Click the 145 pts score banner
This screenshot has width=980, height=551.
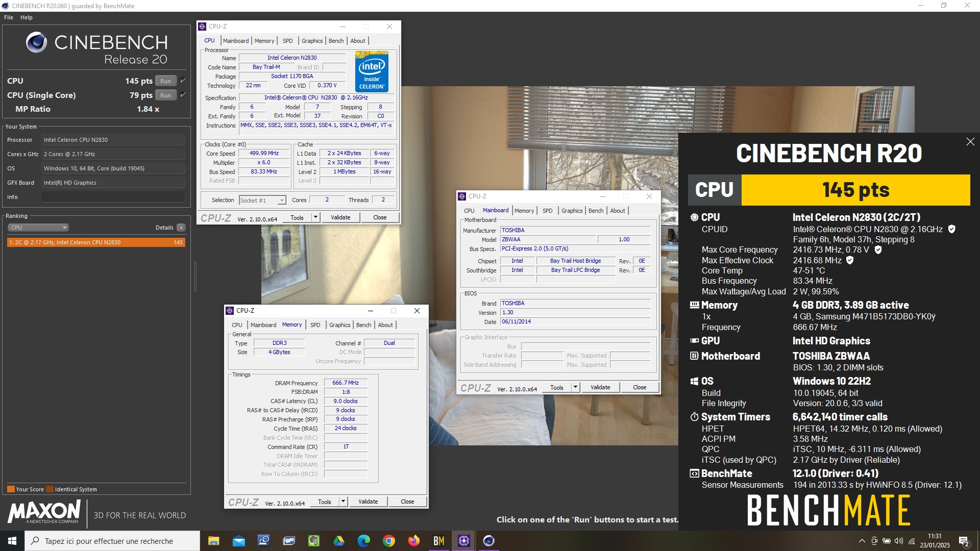(855, 190)
